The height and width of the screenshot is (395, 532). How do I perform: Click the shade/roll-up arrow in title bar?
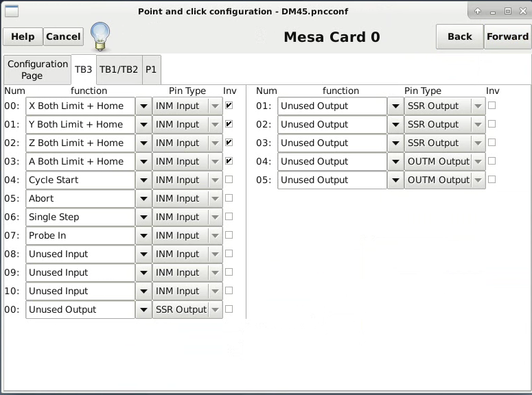click(478, 11)
